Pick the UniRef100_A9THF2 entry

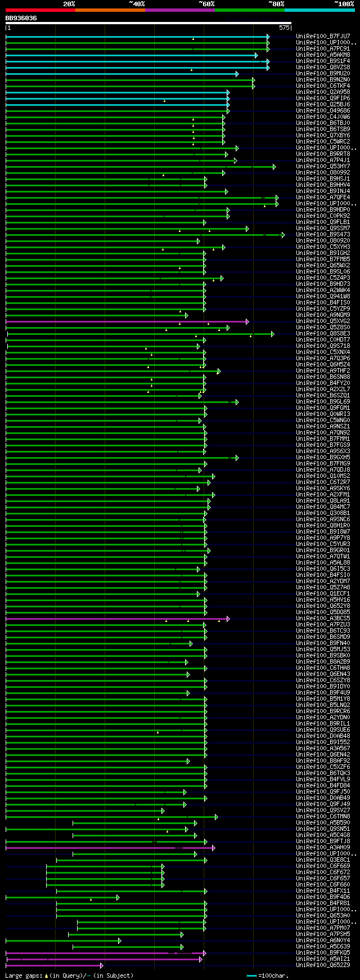tap(323, 371)
